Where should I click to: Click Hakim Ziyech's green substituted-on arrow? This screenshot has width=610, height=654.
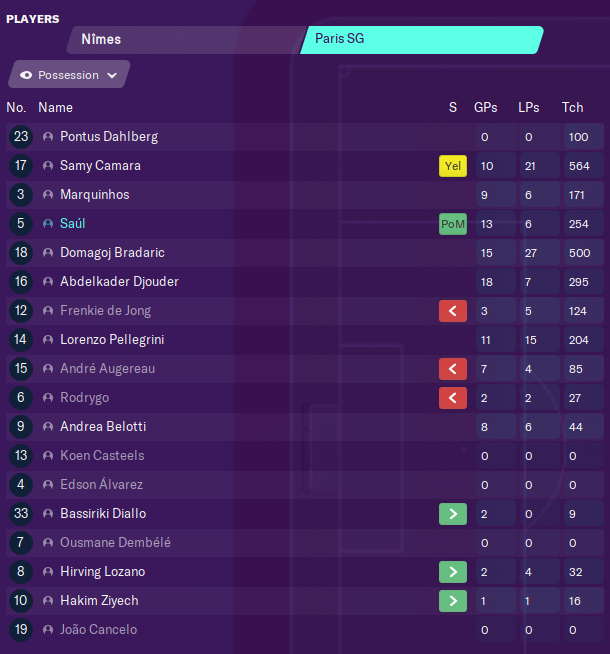tap(453, 601)
